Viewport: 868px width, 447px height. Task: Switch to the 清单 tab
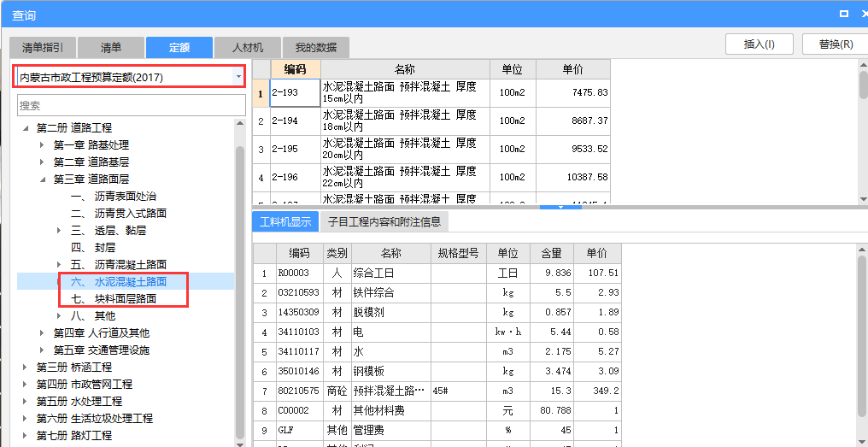tap(111, 47)
